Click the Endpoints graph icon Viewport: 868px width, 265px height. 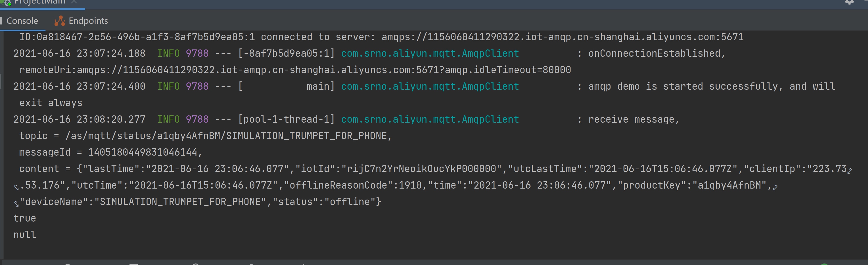pyautogui.click(x=60, y=21)
